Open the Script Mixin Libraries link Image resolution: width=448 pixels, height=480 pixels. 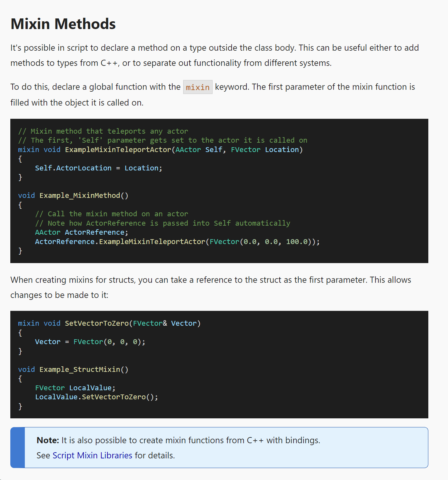tap(92, 455)
